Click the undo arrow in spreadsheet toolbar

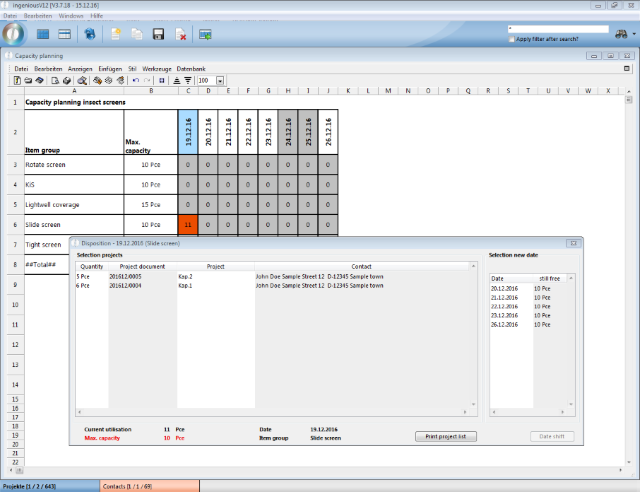135,80
